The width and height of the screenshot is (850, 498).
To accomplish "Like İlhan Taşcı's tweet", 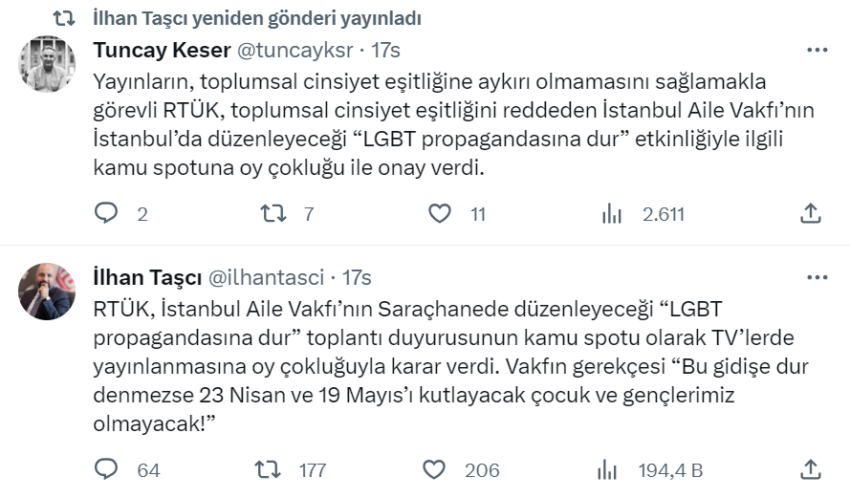I will (x=434, y=469).
